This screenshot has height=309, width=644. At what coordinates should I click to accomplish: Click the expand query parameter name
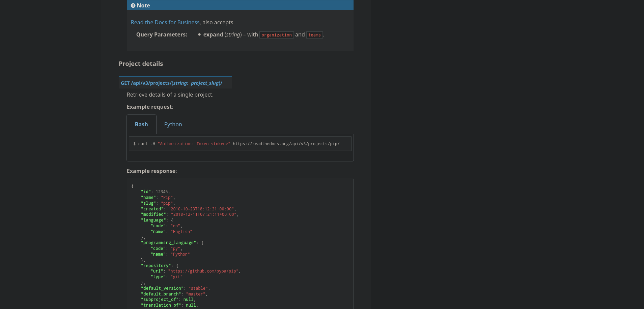pos(213,34)
